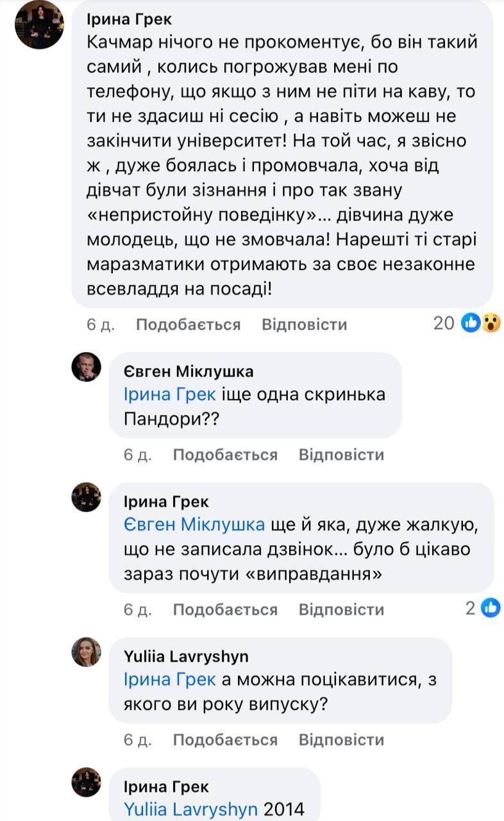
Task: Click Yuliia Lavryshyn mention before 2014
Action: pyautogui.click(x=191, y=809)
